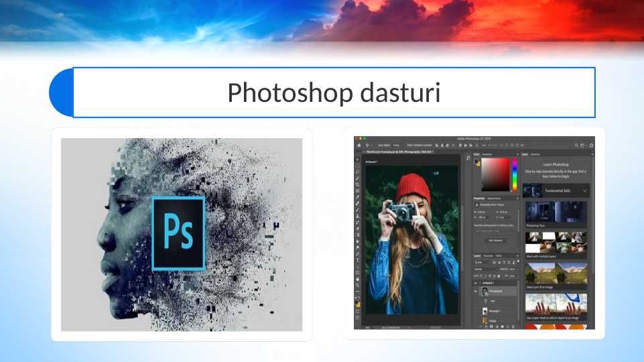
Task: Open Work with multiple layers tutorial
Action: coord(556,245)
